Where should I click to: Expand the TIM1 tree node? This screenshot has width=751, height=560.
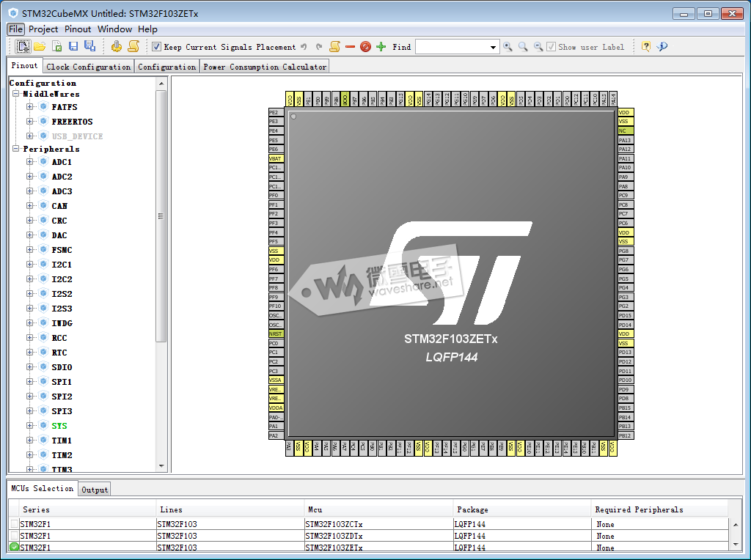[29, 440]
